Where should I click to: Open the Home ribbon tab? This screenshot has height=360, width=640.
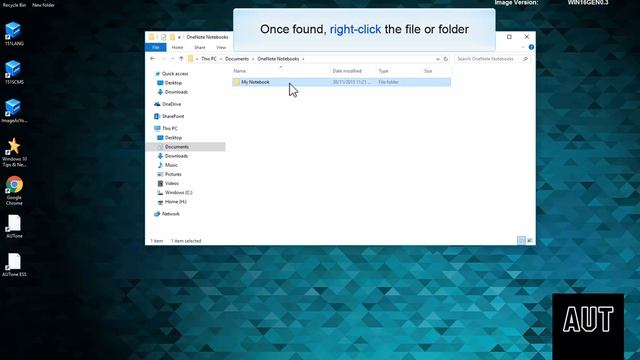178,47
